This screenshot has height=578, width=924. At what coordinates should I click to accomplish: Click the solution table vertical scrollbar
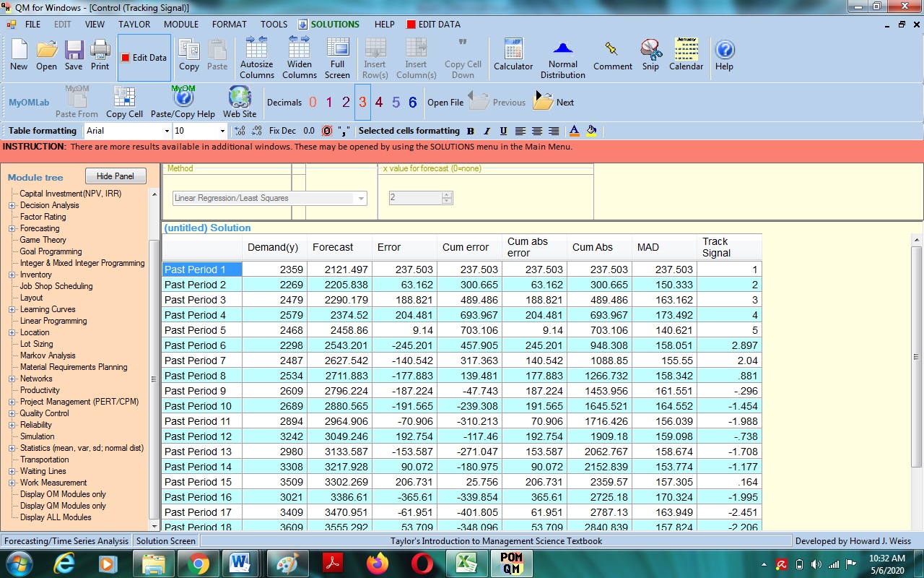[917, 358]
